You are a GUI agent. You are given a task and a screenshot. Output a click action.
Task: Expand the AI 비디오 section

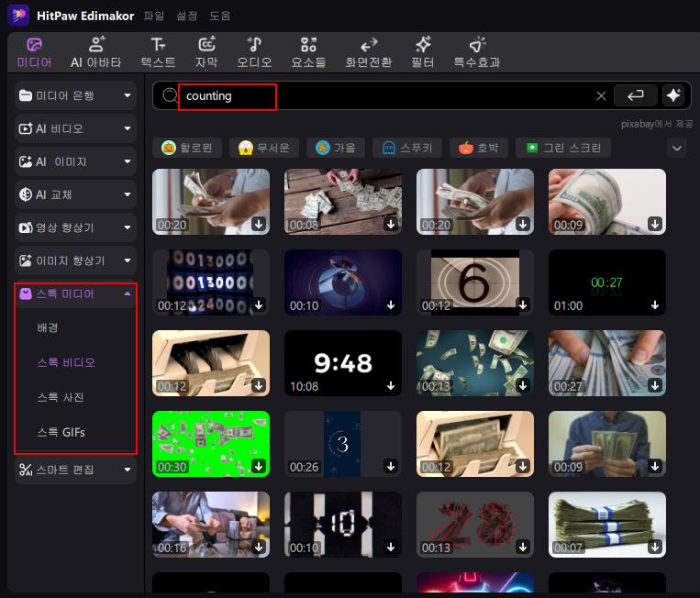(x=75, y=128)
